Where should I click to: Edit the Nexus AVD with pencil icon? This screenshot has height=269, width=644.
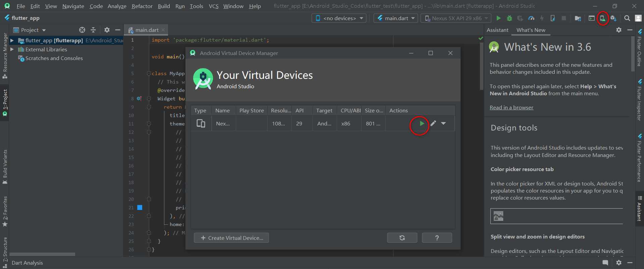click(433, 123)
